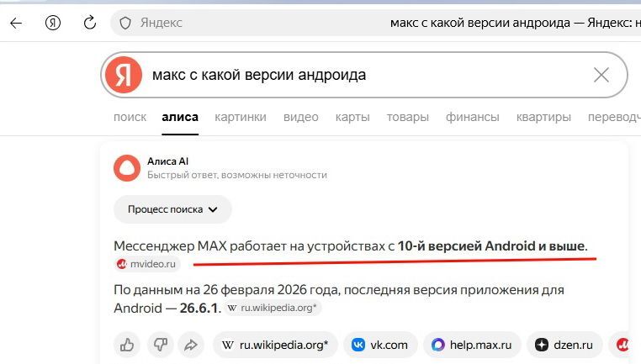Open the help.max.ru source button

click(x=472, y=345)
